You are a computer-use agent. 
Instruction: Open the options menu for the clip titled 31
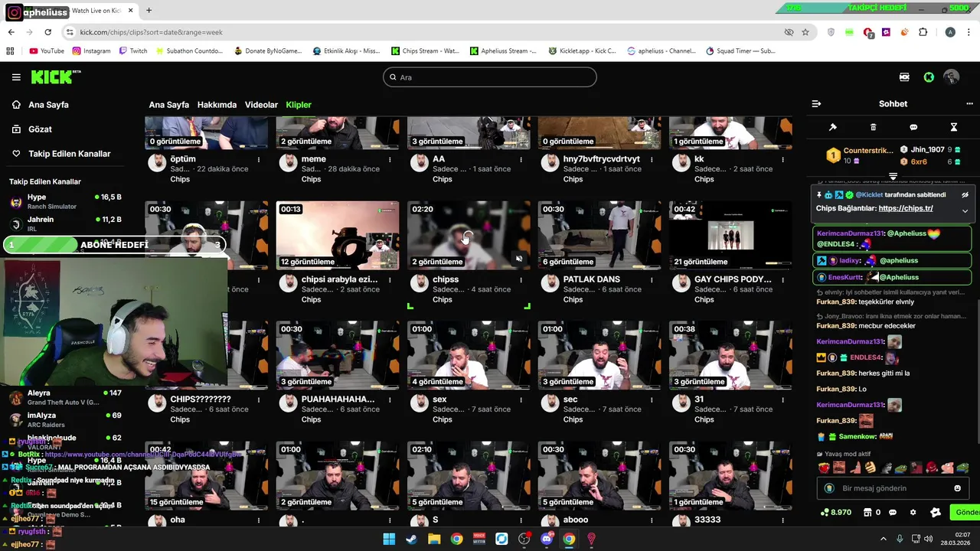782,399
